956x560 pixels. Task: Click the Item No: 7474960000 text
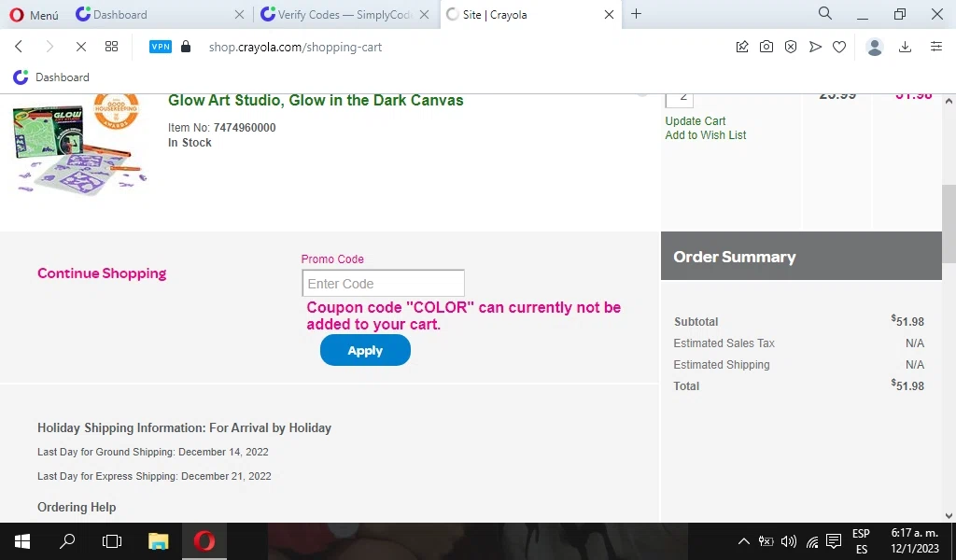coord(222,127)
